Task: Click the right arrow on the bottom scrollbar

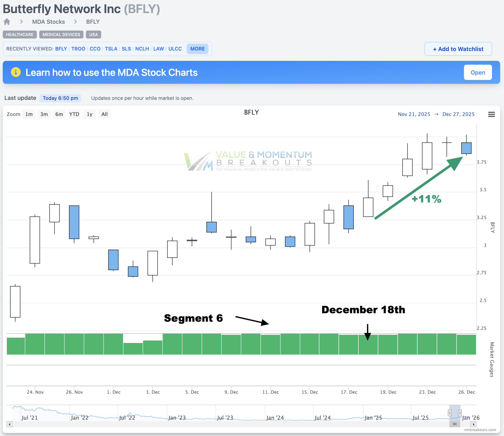Action: (x=474, y=424)
